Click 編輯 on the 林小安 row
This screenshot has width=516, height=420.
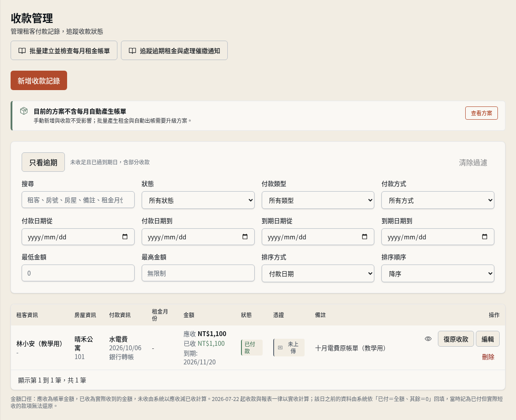(488, 339)
